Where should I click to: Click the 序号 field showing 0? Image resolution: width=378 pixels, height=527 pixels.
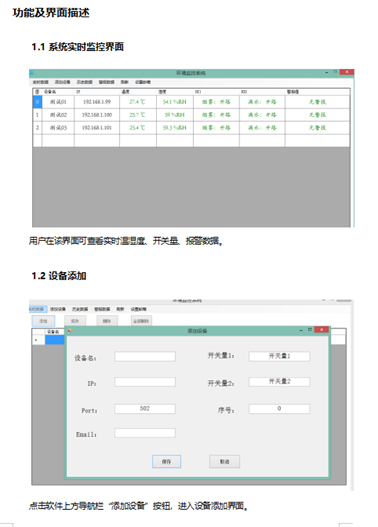(x=279, y=409)
